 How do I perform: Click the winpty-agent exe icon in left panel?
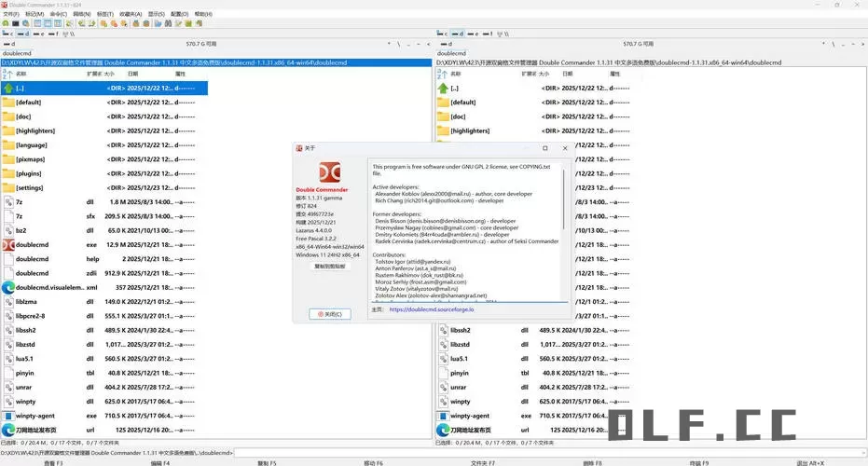pyautogui.click(x=8, y=416)
